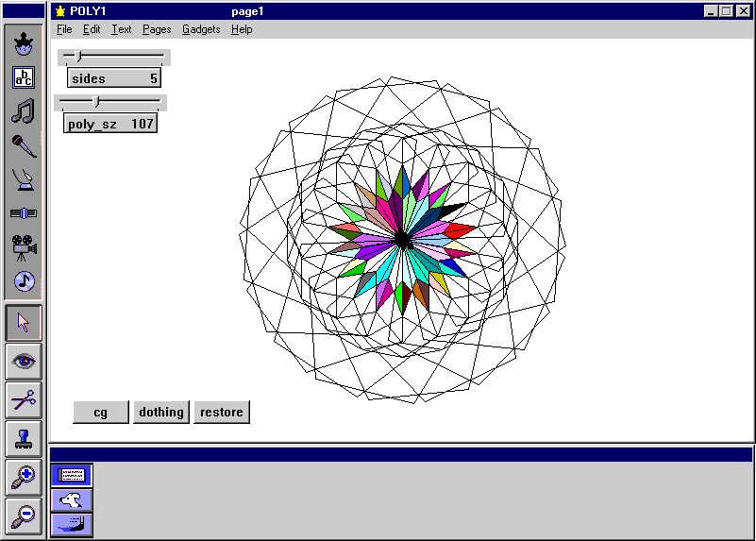Select the abc text box tool
This screenshot has width=756, height=541.
click(x=24, y=77)
